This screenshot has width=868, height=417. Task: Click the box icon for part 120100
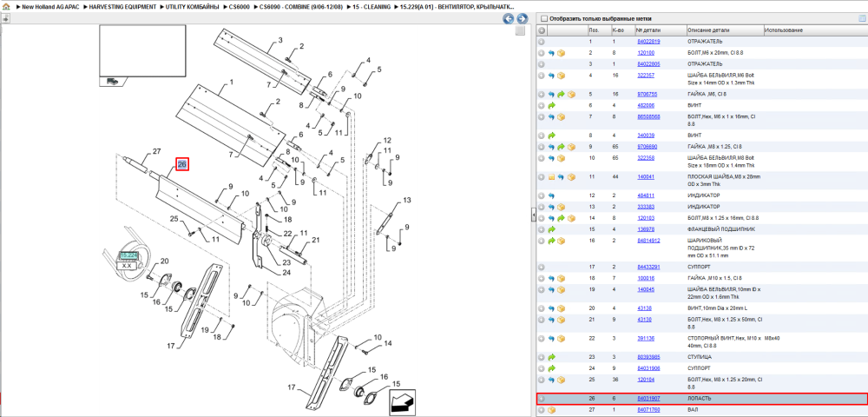561,53
